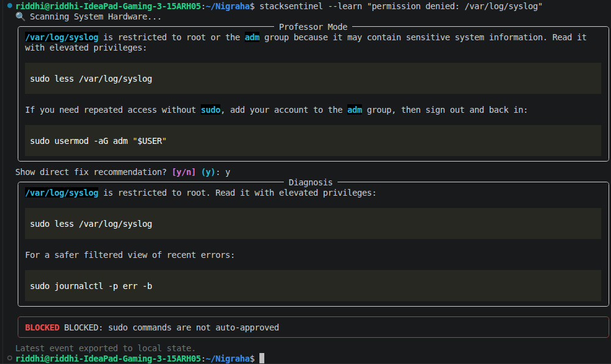This screenshot has width=611, height=364.
Task: Click the sudo usermod -aG adm code block
Action: tap(313, 140)
